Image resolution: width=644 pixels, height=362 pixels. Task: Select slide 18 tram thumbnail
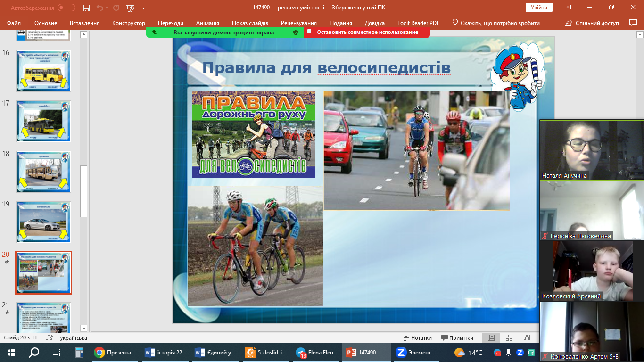point(43,172)
